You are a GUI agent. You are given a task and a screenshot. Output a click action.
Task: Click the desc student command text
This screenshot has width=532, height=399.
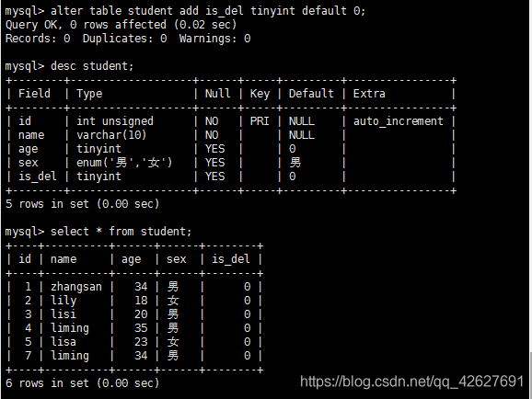[x=92, y=66]
